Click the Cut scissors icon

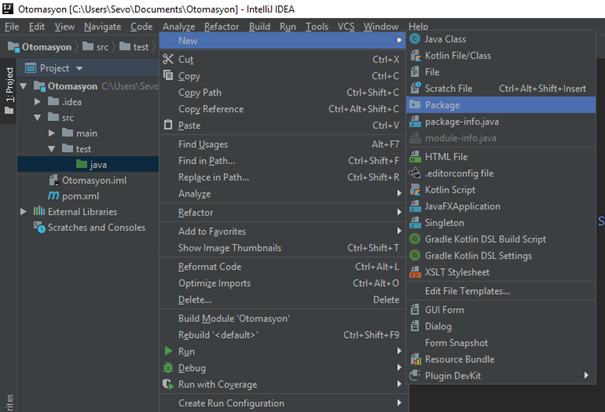pyautogui.click(x=168, y=59)
